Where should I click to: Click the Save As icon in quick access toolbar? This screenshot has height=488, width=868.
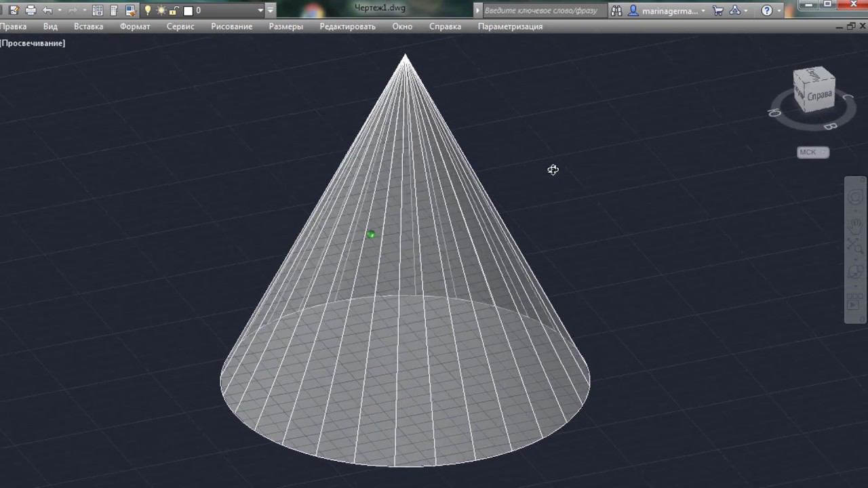pos(14,10)
